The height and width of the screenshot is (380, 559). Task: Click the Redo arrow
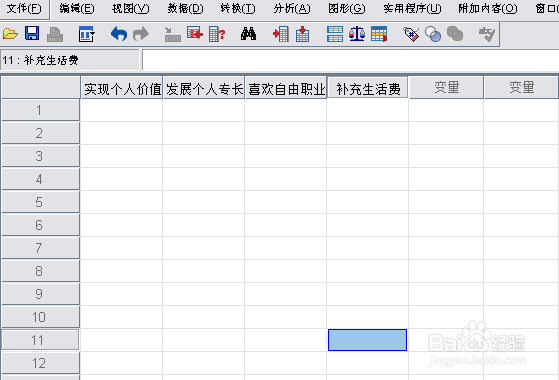point(141,34)
